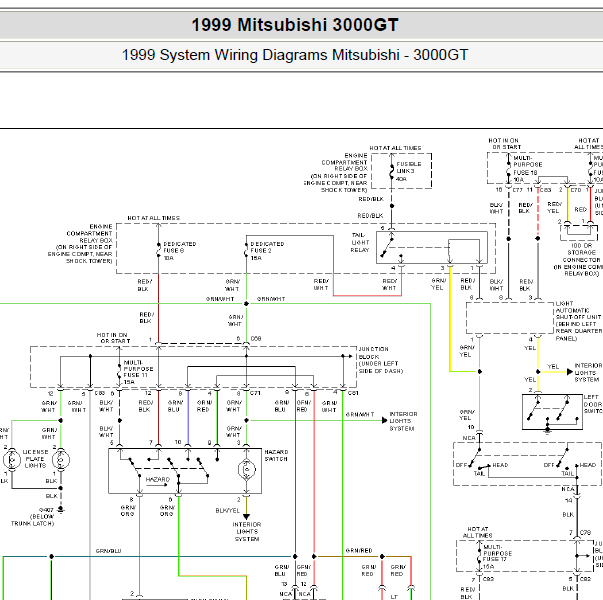Image resolution: width=603 pixels, height=600 pixels.
Task: Click the lamp symbol inside the hazard switch
Action: [247, 469]
